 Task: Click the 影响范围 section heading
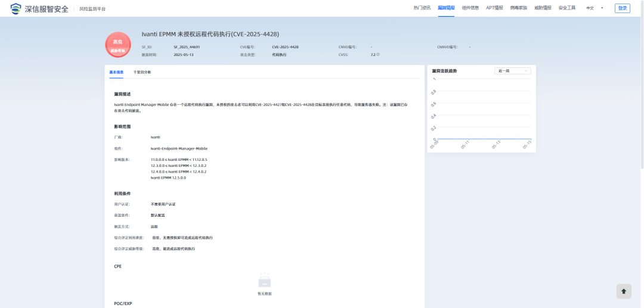pyautogui.click(x=122, y=127)
